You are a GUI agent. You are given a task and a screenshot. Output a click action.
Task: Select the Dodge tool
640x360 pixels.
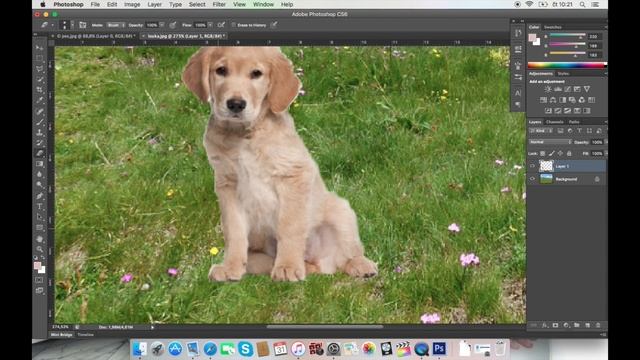(x=40, y=185)
